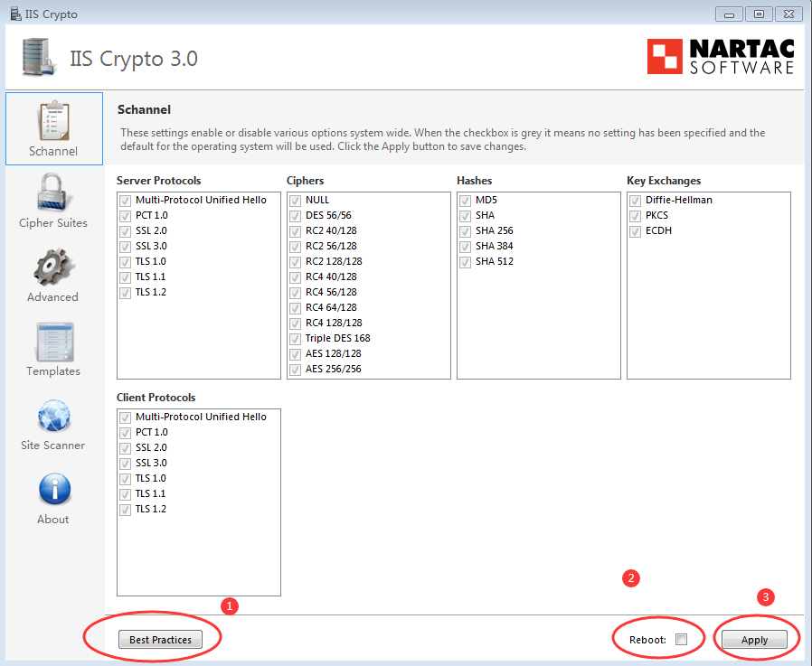Toggle the RC2 40/128 cipher
The width and height of the screenshot is (812, 666).
coord(295,230)
